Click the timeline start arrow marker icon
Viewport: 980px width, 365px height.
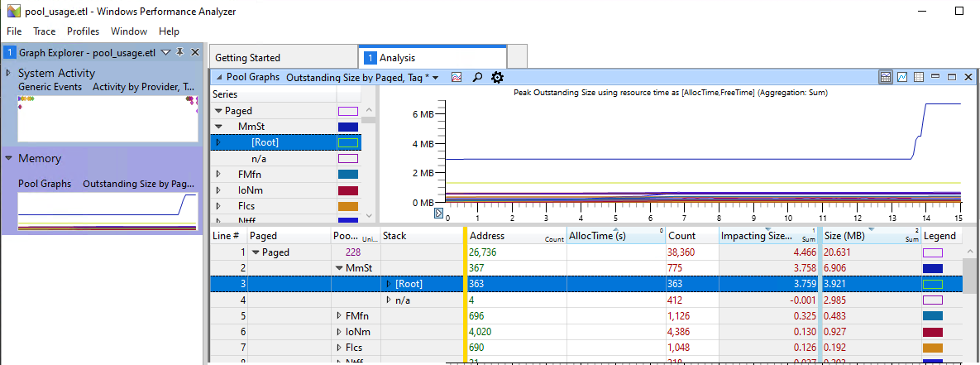pyautogui.click(x=438, y=214)
